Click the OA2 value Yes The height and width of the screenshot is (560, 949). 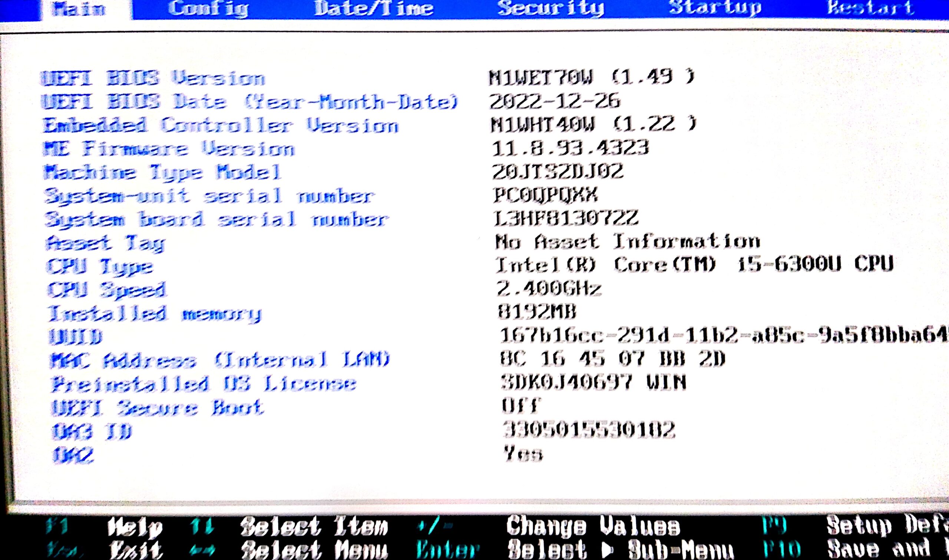(x=524, y=454)
